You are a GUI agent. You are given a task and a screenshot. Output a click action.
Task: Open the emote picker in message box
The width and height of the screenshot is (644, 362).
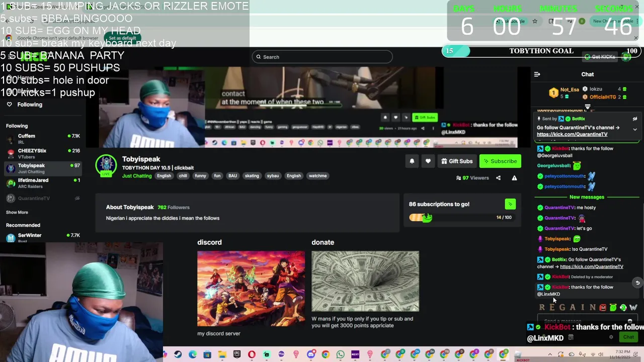(x=630, y=321)
